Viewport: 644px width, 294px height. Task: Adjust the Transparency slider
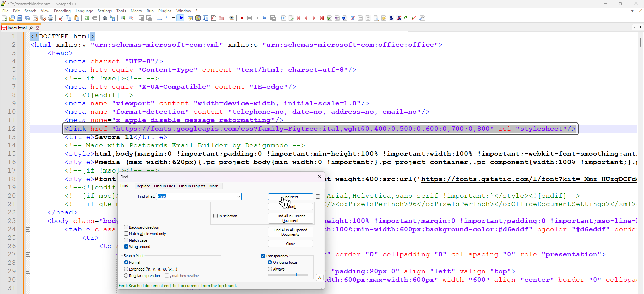point(296,275)
